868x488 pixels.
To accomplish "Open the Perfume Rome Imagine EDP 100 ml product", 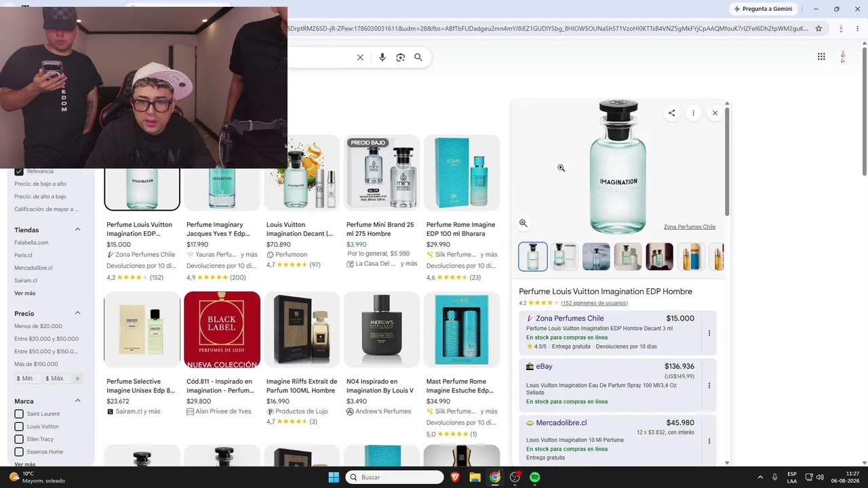I will coord(462,207).
